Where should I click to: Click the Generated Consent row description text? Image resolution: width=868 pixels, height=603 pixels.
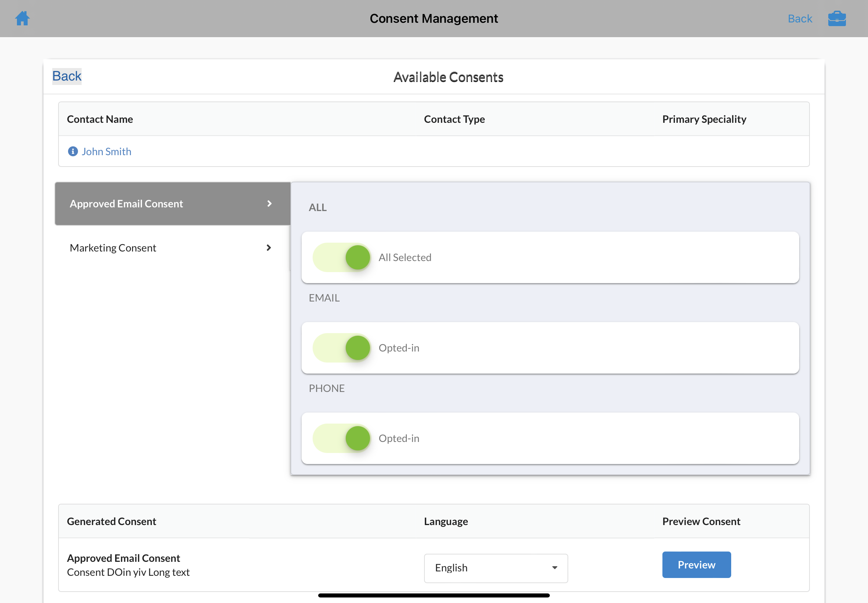pos(128,572)
